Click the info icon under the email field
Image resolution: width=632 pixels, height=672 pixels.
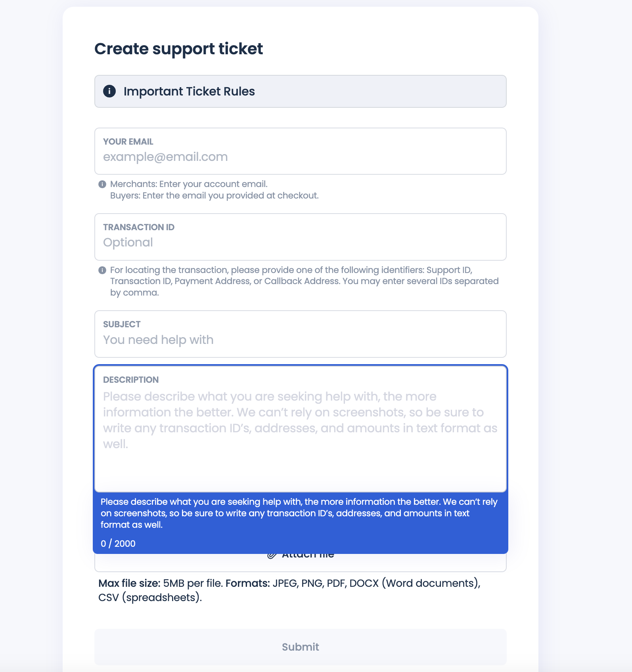[103, 183]
